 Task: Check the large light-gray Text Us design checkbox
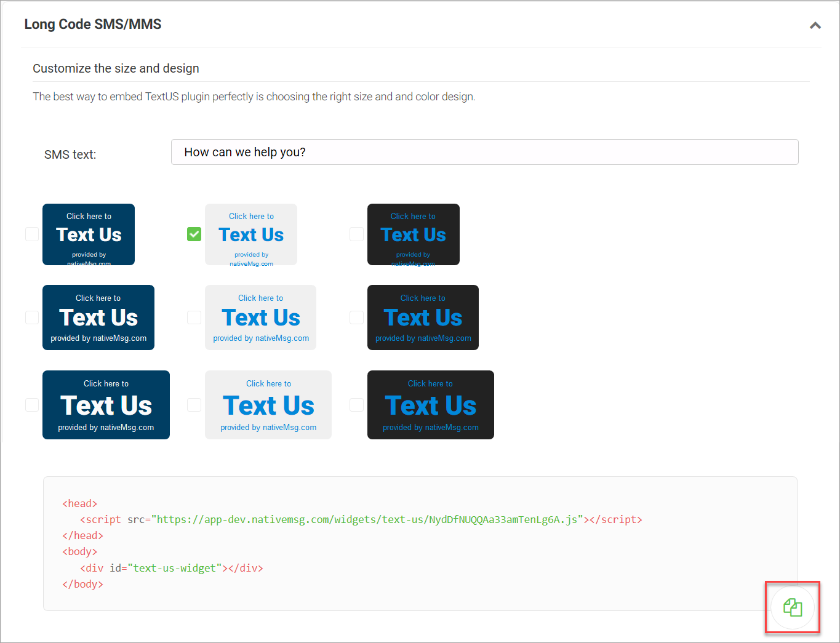pos(194,404)
